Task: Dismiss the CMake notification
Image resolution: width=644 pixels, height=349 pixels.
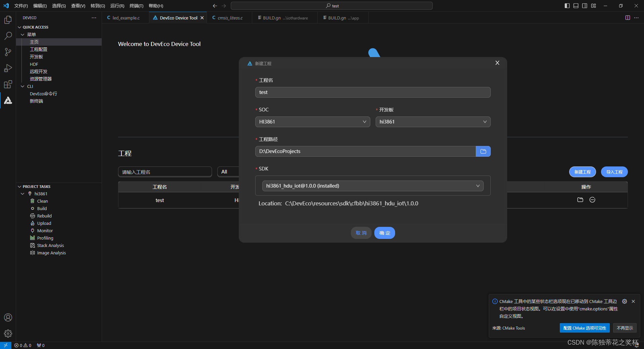Action: (633, 301)
